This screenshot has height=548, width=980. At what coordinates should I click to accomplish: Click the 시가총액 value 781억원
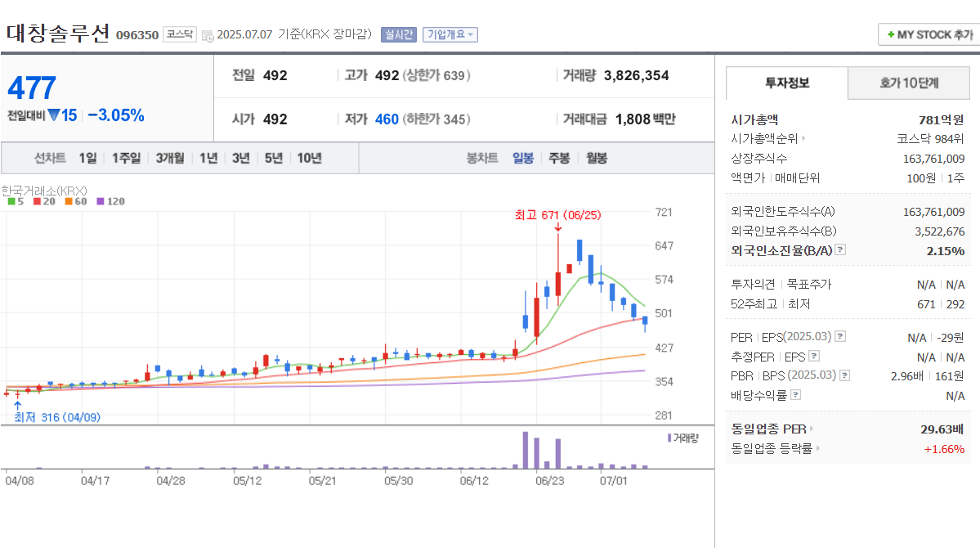[942, 119]
